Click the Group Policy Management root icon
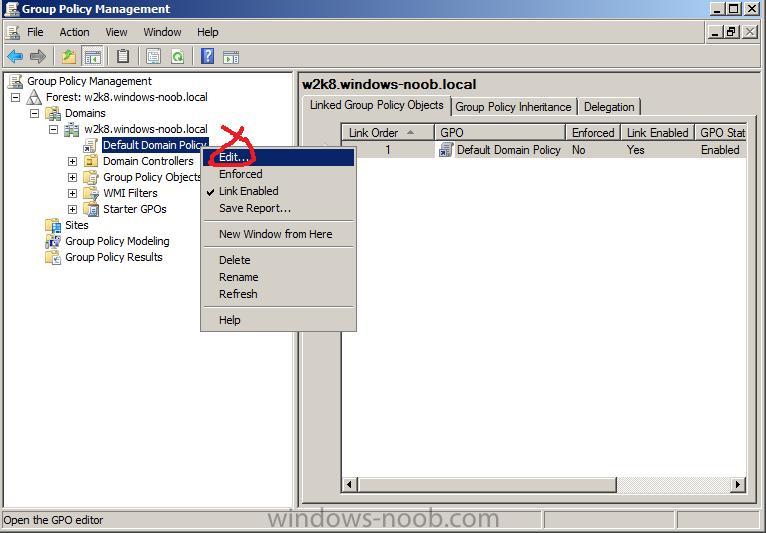Image resolution: width=766 pixels, height=533 pixels. [16, 81]
